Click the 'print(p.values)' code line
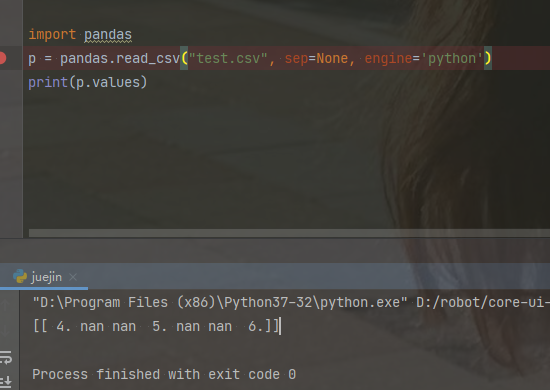 pyautogui.click(x=88, y=82)
